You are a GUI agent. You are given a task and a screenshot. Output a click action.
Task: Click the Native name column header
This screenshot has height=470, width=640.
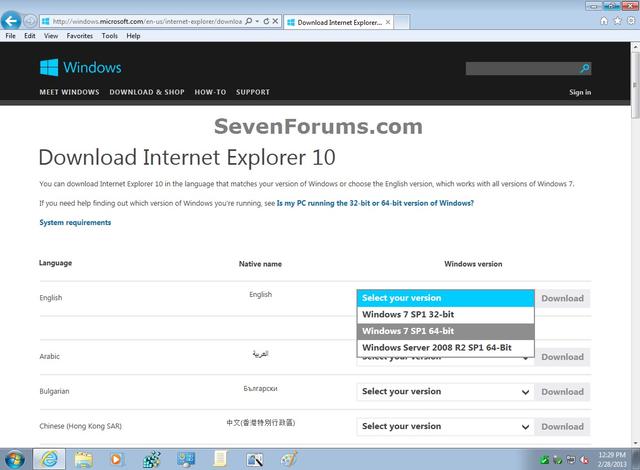pos(260,264)
